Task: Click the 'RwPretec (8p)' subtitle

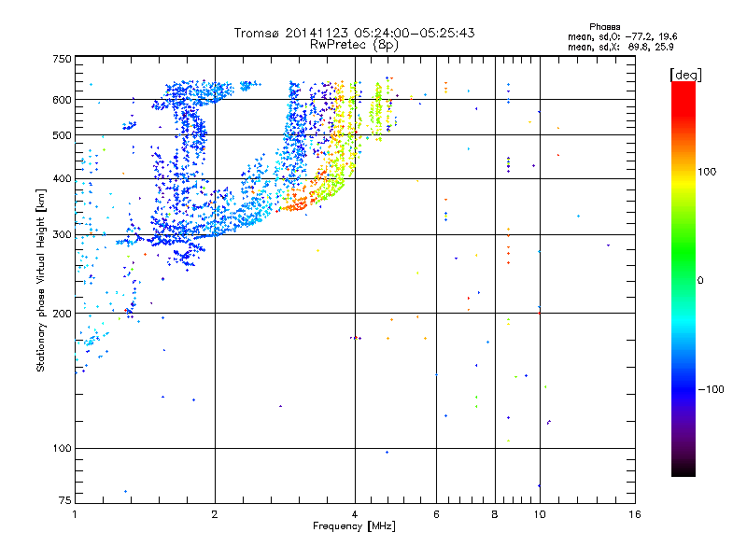Action: [354, 45]
